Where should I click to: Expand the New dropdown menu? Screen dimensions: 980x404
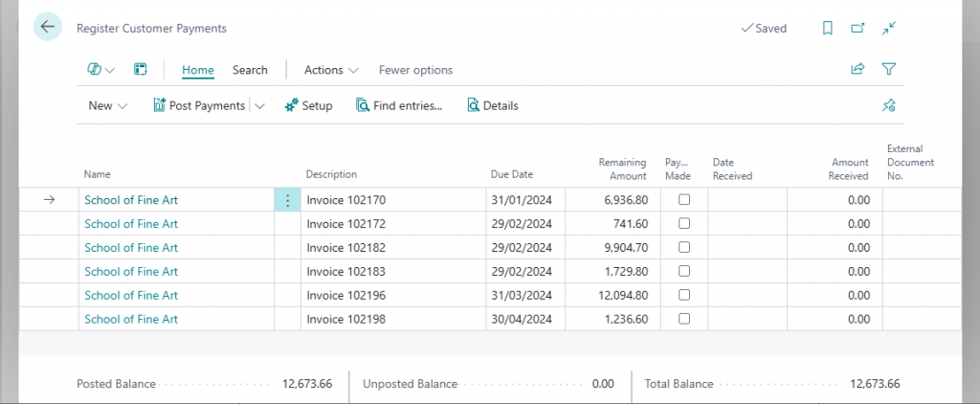tap(107, 106)
